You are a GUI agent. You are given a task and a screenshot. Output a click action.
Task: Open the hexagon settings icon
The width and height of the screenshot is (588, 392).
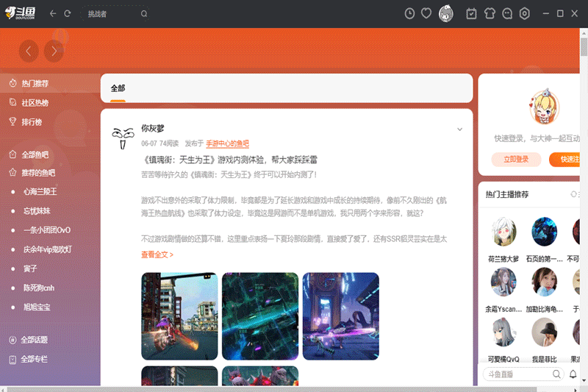click(x=525, y=13)
